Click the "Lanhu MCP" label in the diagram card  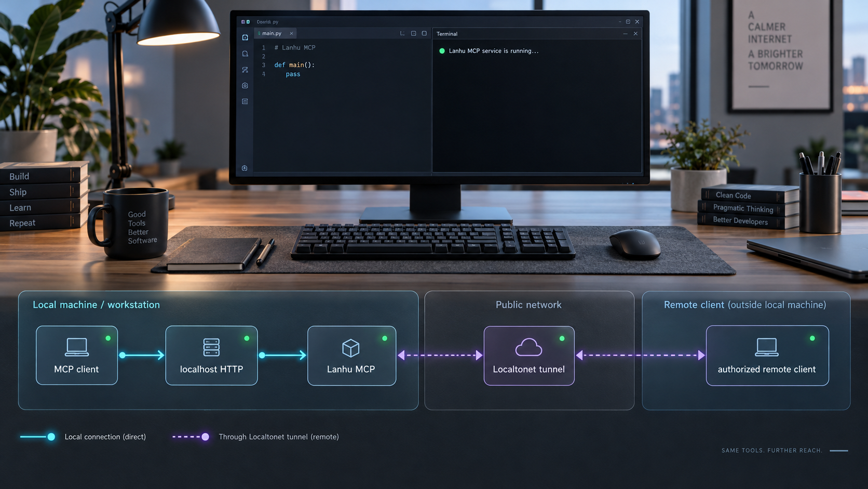[351, 369]
